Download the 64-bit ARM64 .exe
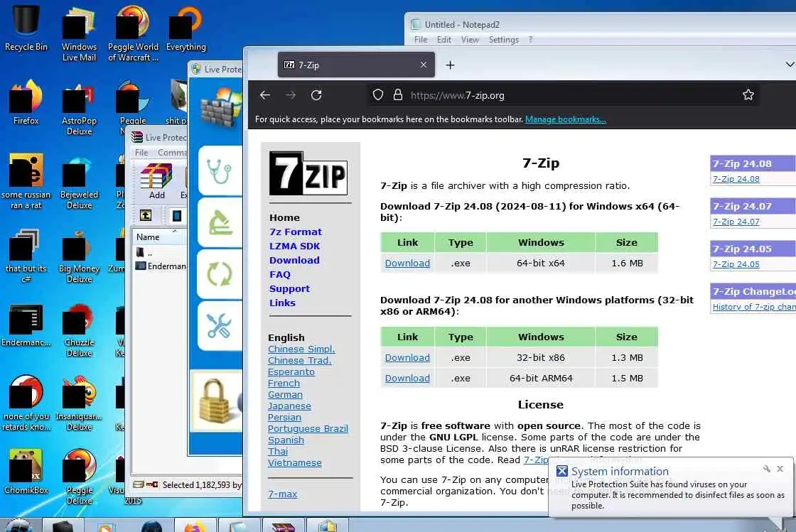The height and width of the screenshot is (532, 796). (407, 379)
